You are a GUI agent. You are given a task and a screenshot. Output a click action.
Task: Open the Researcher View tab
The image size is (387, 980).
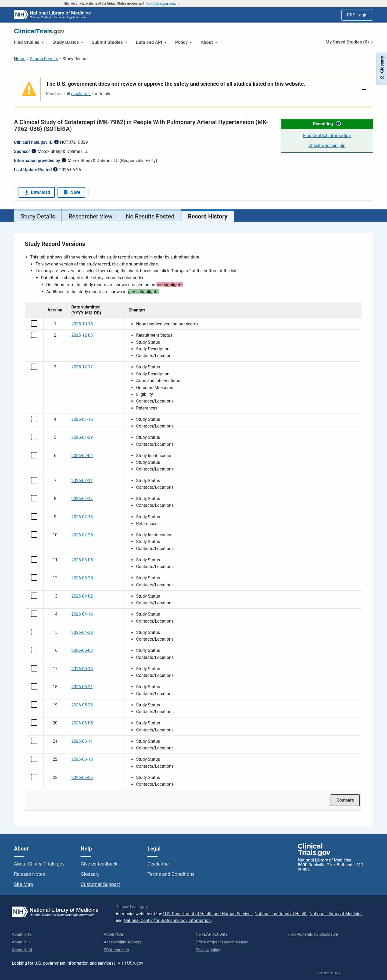[90, 216]
